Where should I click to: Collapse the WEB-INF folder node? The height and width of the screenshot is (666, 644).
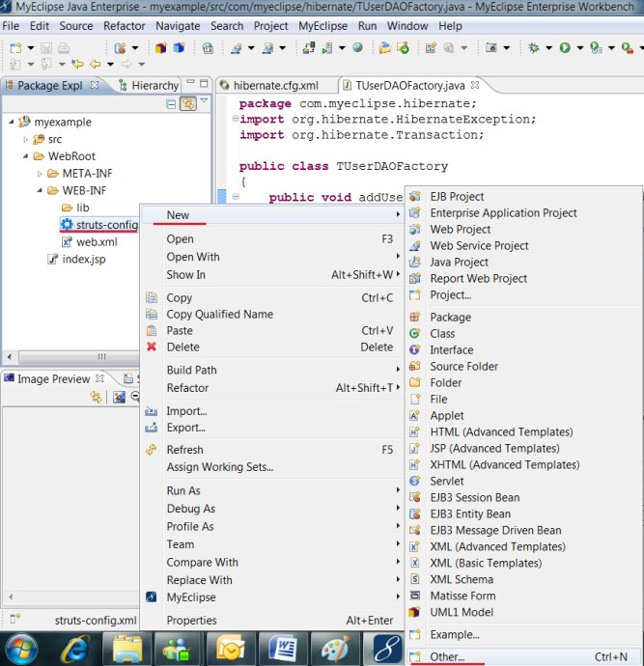tap(40, 190)
